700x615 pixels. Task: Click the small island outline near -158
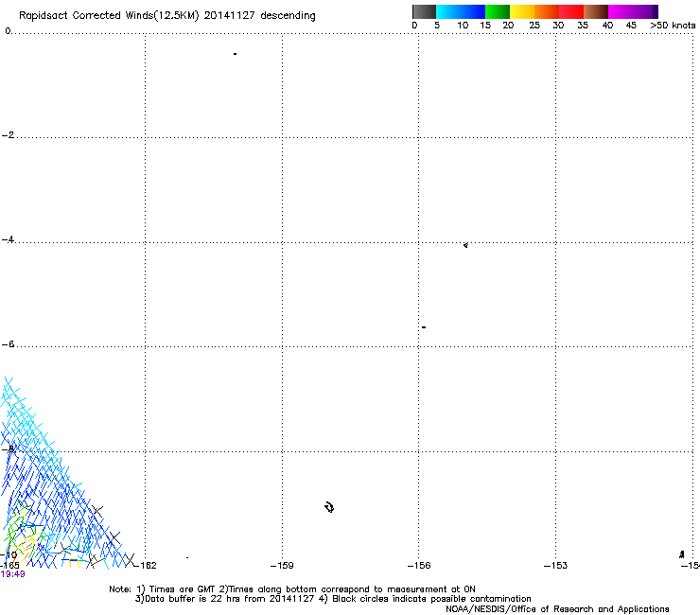coord(329,507)
